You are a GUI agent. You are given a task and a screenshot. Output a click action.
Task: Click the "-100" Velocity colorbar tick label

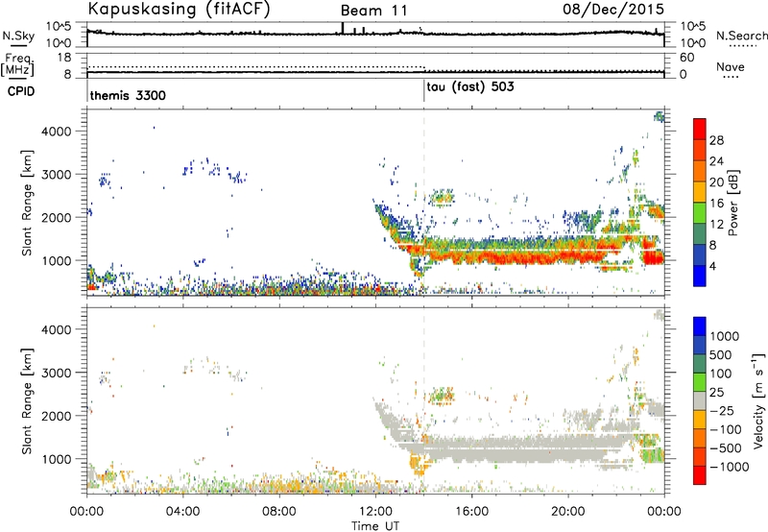click(728, 429)
